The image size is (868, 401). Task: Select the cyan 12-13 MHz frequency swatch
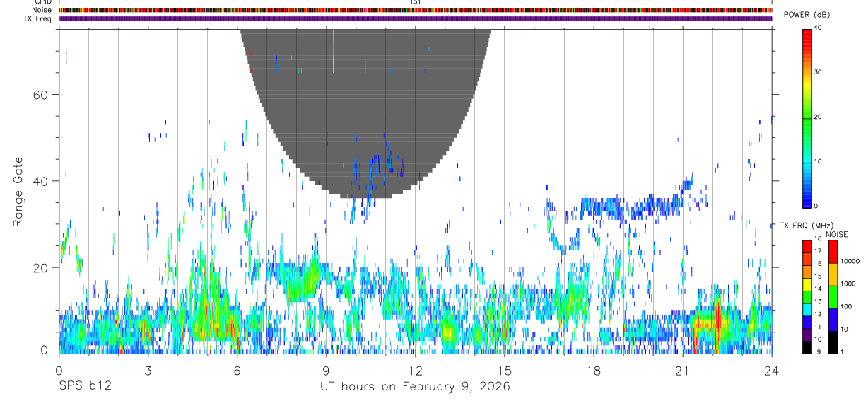807,310
